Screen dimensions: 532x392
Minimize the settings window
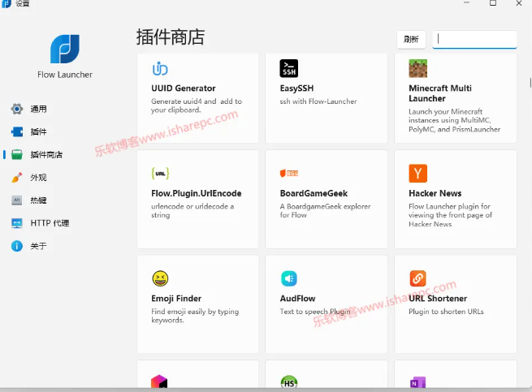[x=466, y=3]
